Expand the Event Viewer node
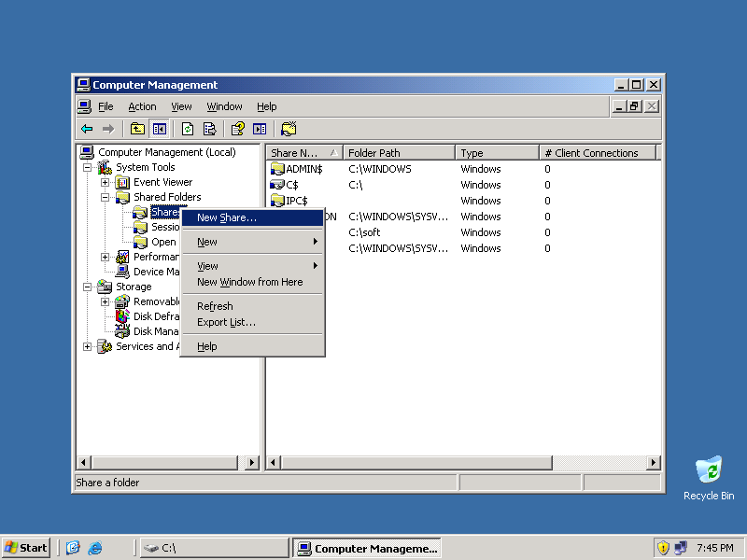747x560 pixels. click(x=105, y=182)
